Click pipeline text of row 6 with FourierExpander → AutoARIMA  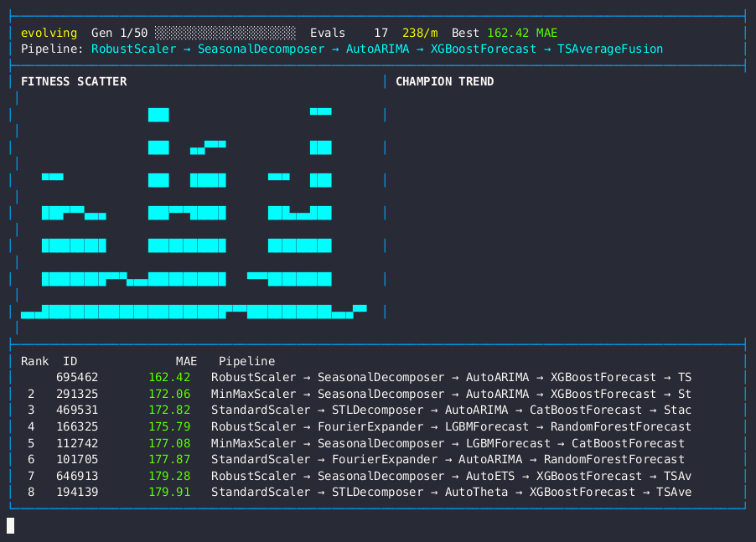(448, 460)
